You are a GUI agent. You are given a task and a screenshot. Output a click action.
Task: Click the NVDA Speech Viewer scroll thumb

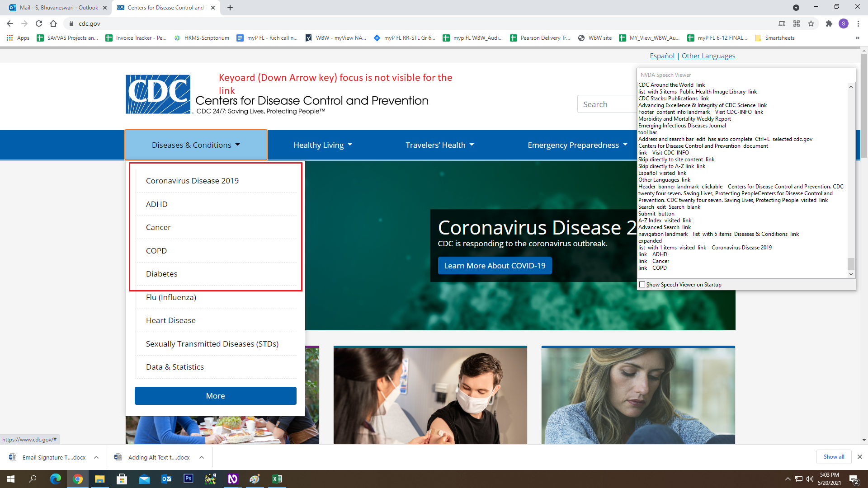point(851,263)
